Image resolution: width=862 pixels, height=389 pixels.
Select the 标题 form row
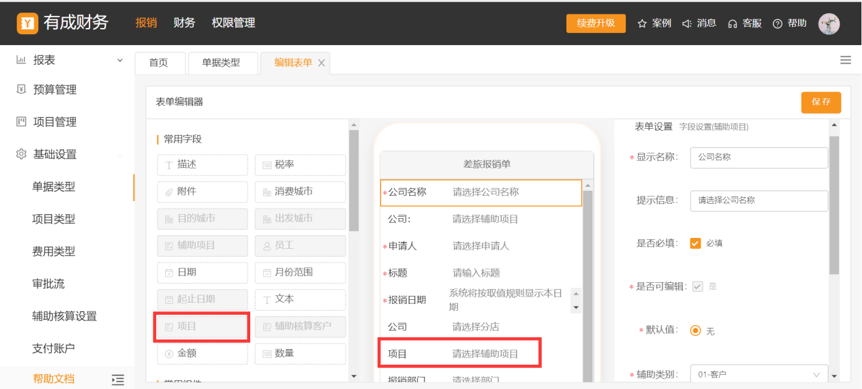pos(481,273)
